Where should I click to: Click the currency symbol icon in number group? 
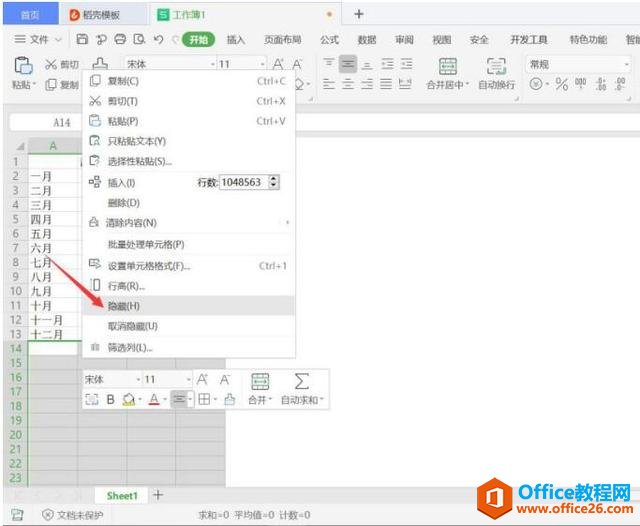pos(536,84)
